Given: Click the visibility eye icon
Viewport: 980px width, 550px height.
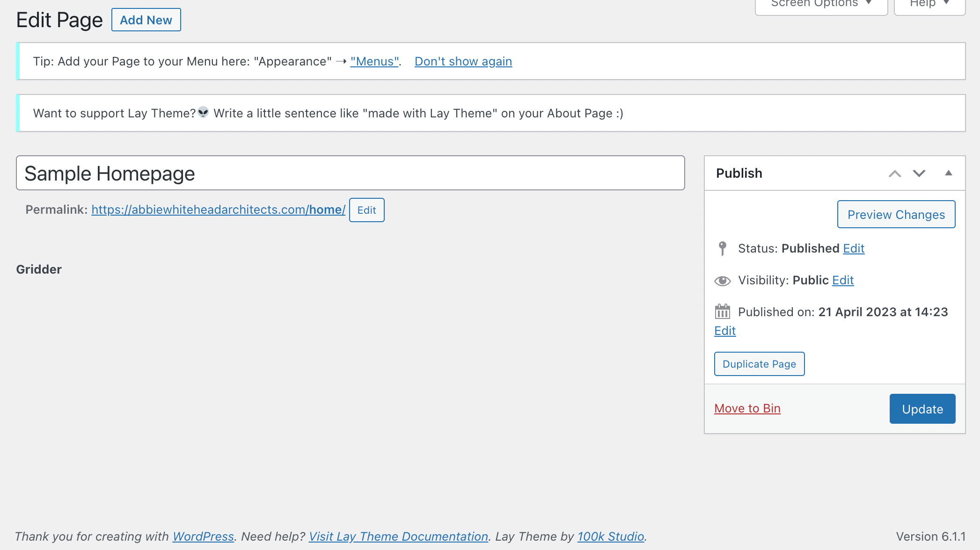Looking at the screenshot, I should 722,281.
